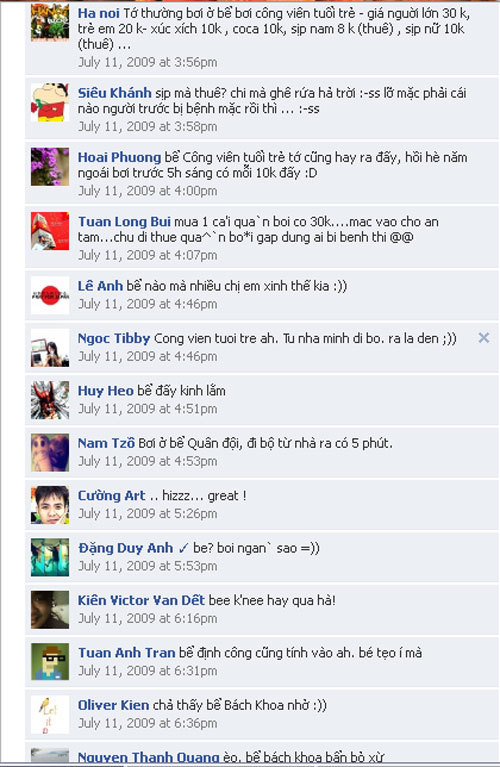The height and width of the screenshot is (767, 500).
Task: Click Nam Tzồ's profile picture
Action: tap(50, 452)
